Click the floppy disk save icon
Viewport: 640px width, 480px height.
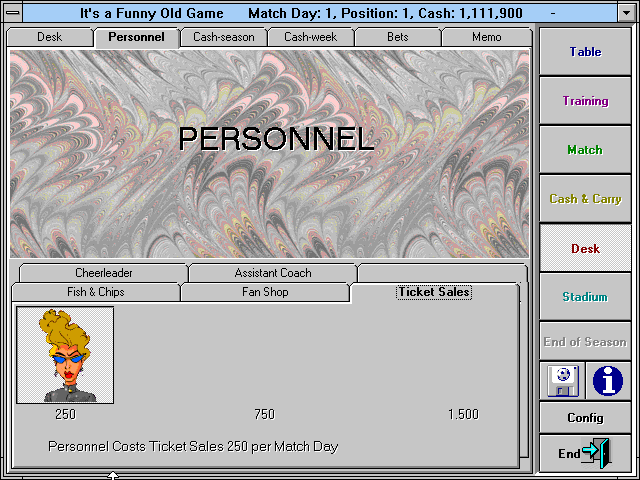coord(562,381)
